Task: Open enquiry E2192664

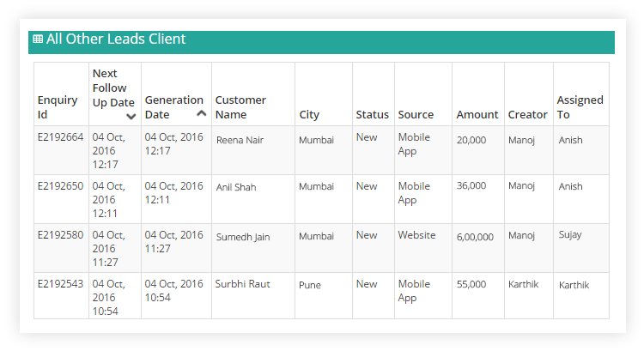Action: [x=60, y=137]
